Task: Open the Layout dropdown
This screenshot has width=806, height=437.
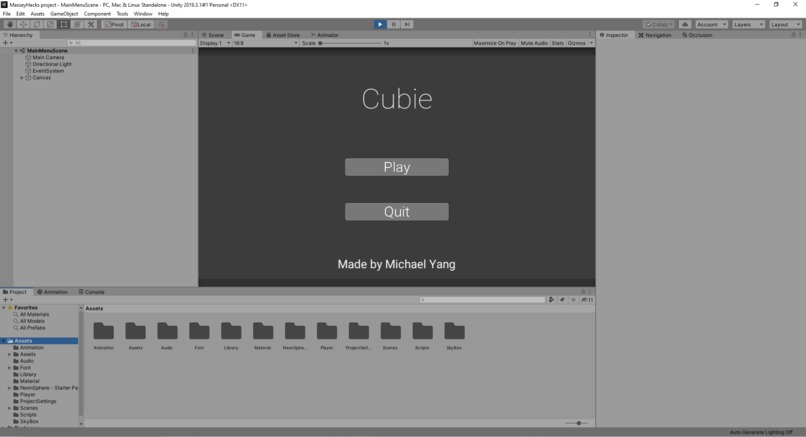Action: point(785,24)
